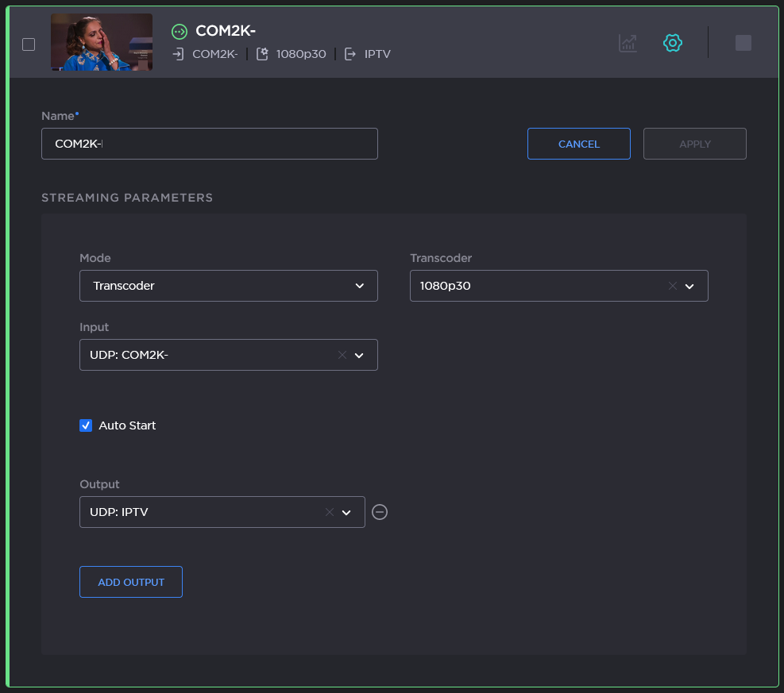Clear the Input selection with the X icon
This screenshot has height=693, width=784.
[342, 355]
